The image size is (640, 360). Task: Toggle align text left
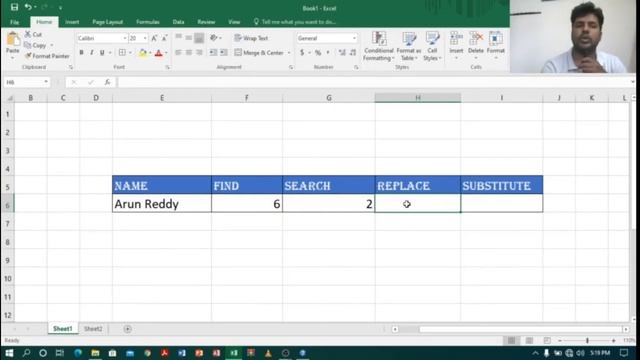tap(178, 53)
